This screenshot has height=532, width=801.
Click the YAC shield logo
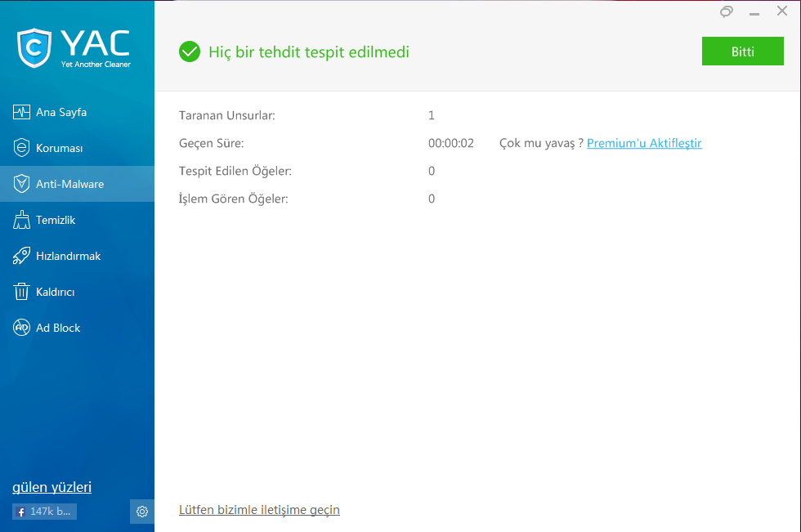[34, 48]
